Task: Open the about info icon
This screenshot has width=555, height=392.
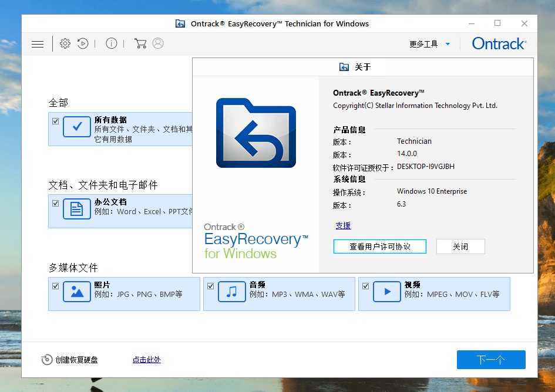Action: [112, 43]
